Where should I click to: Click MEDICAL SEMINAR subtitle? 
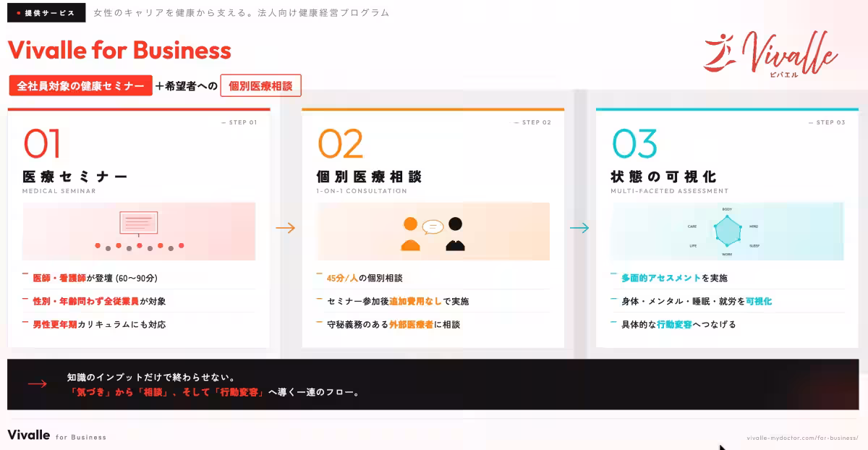point(59,192)
